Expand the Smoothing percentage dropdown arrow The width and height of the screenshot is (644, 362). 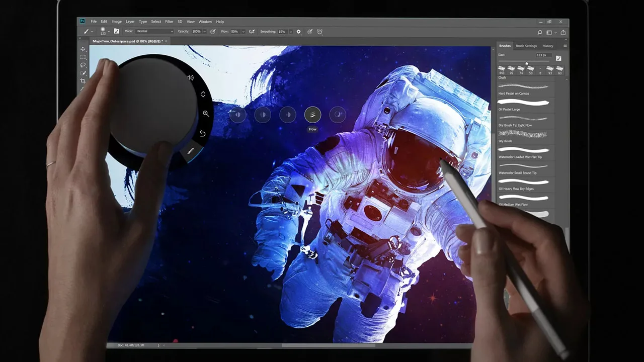click(x=290, y=32)
